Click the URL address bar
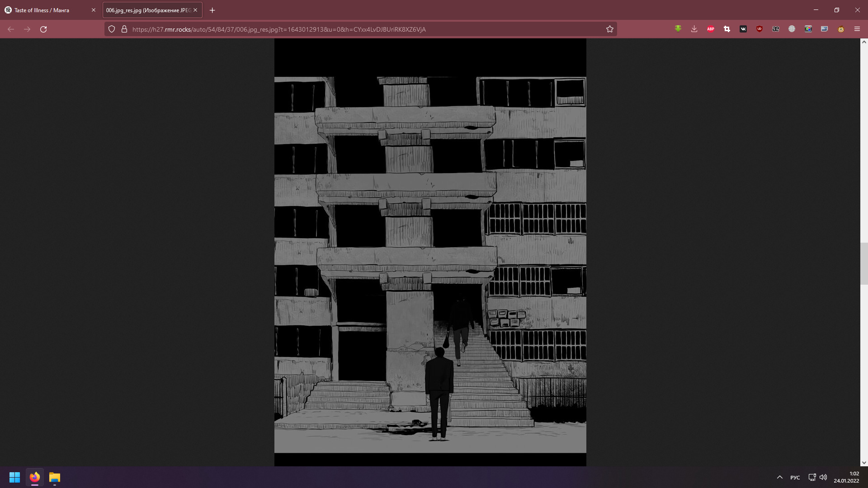 tap(316, 29)
